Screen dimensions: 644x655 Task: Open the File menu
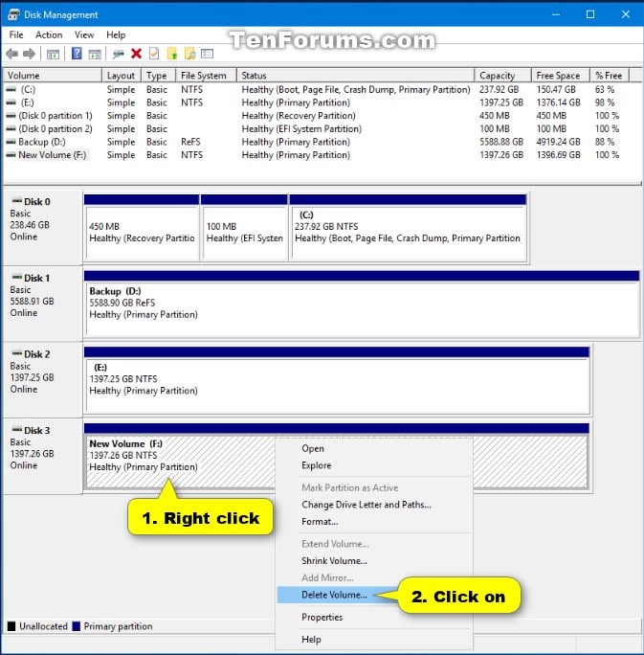tap(16, 34)
